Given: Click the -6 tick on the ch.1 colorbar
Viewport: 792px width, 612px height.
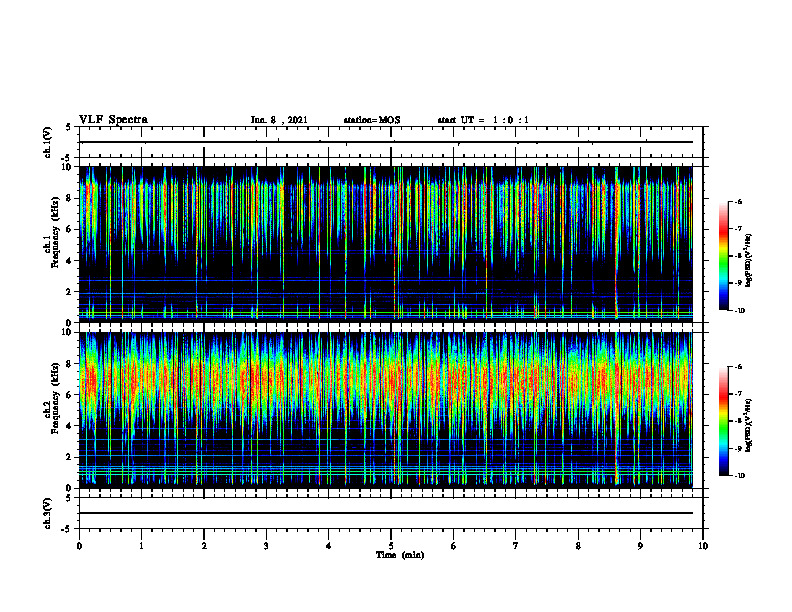Looking at the screenshot, I should tap(738, 201).
